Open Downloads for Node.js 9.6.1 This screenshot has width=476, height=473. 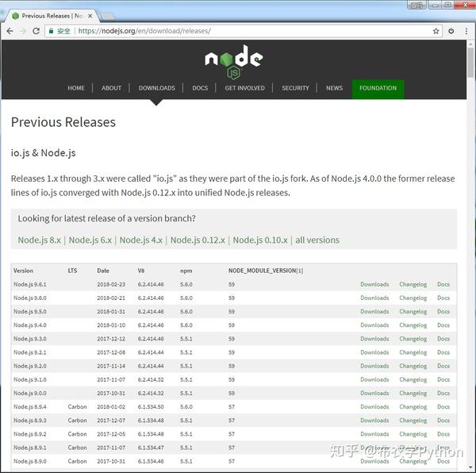pyautogui.click(x=374, y=284)
